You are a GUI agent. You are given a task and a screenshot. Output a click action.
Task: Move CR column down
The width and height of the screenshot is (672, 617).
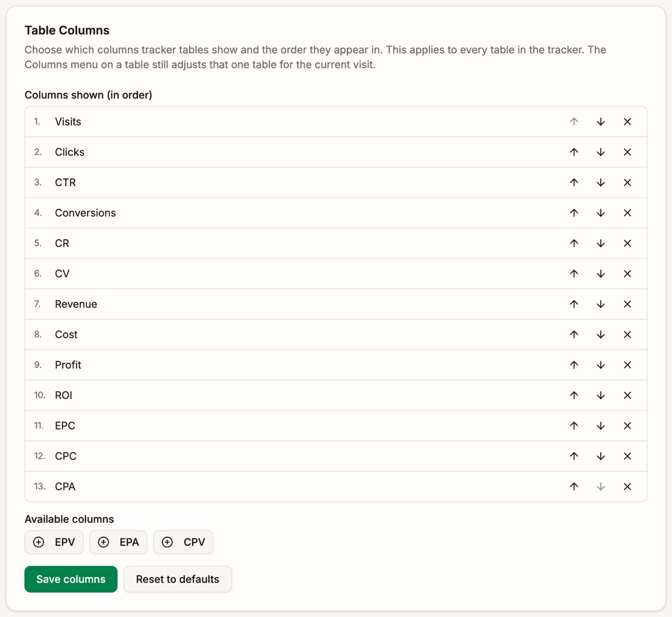click(600, 243)
